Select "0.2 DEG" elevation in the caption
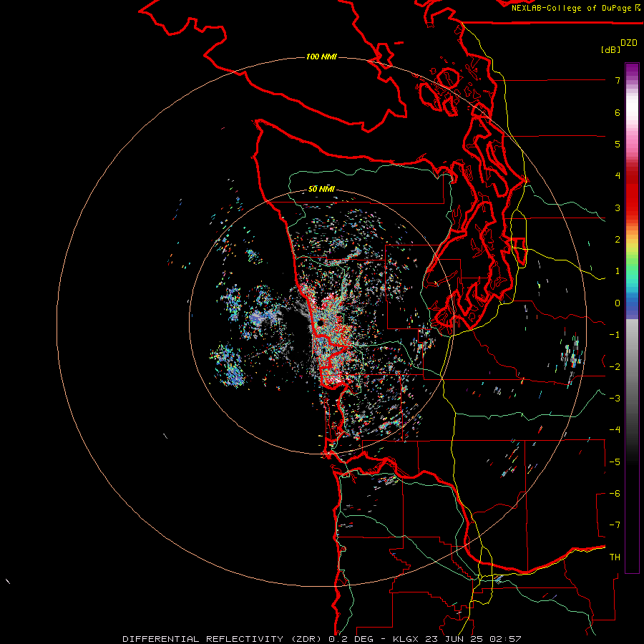The image size is (644, 644). pyautogui.click(x=351, y=639)
